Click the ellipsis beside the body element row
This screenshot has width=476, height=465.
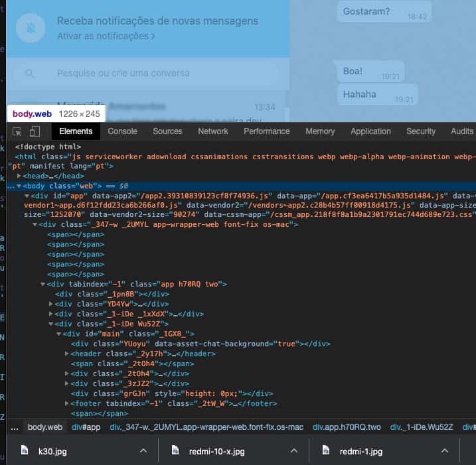(11, 186)
